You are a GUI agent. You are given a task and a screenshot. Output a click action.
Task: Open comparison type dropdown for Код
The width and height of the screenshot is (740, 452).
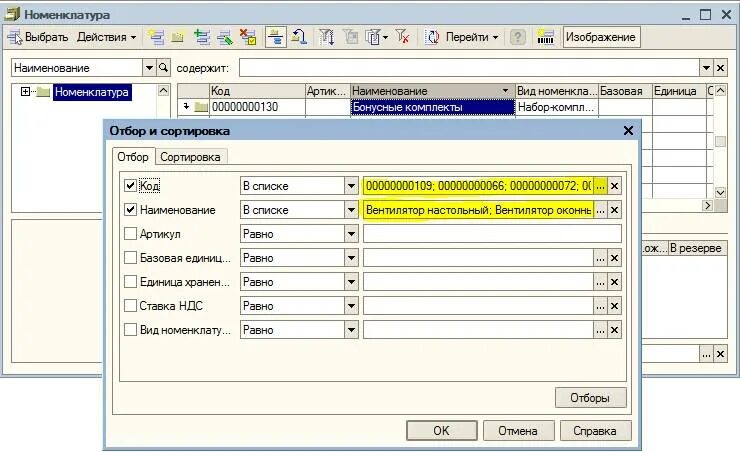click(x=351, y=185)
